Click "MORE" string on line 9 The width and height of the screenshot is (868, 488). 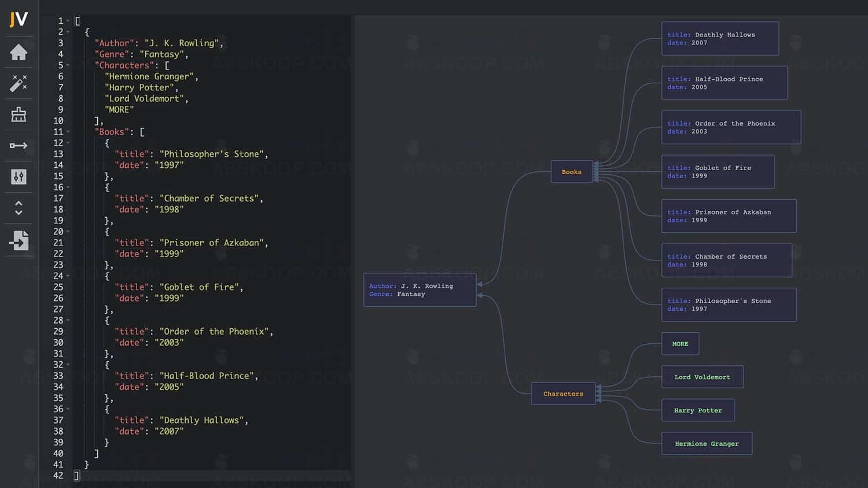tap(119, 109)
